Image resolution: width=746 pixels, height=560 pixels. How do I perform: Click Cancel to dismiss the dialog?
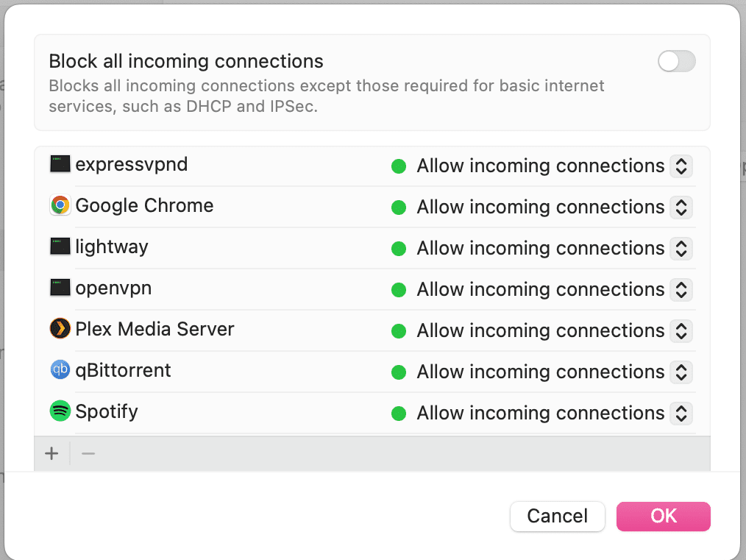tap(557, 517)
